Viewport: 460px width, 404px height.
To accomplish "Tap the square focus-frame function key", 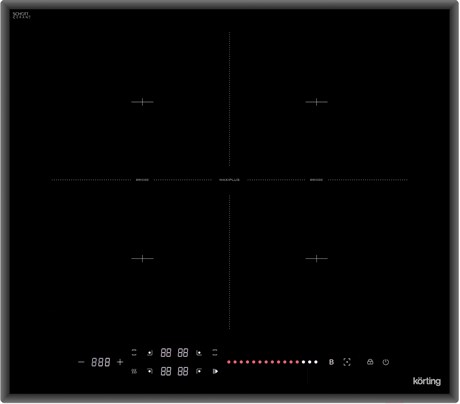I will click(347, 362).
